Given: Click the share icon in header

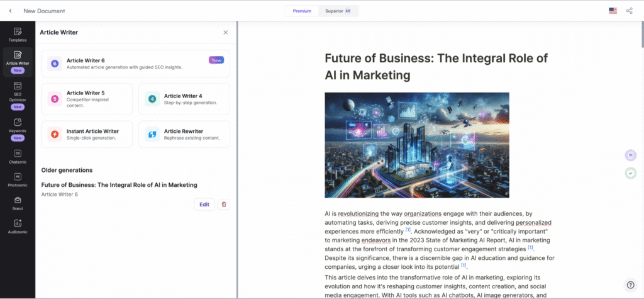Looking at the screenshot, I should 629,11.
